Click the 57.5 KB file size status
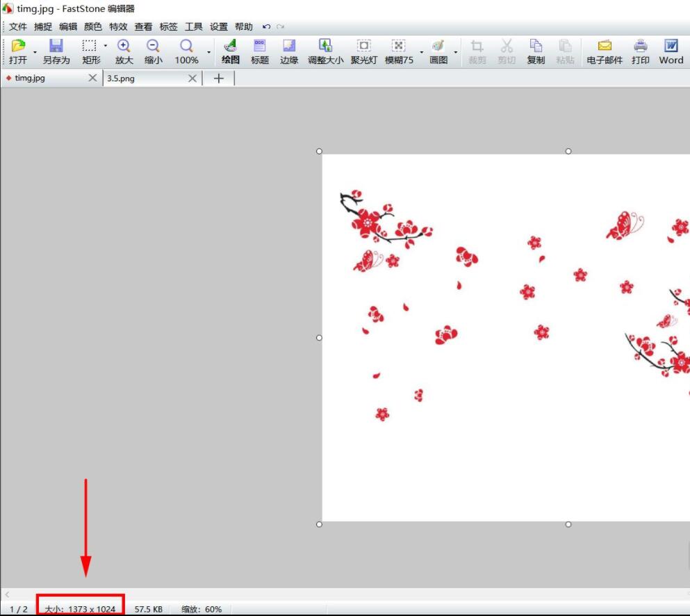The height and width of the screenshot is (616, 690). [x=148, y=610]
